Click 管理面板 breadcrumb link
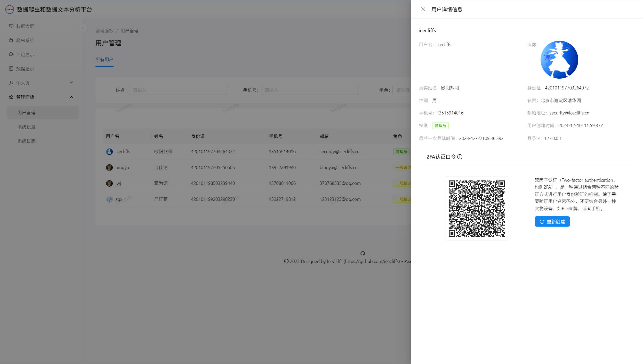Image resolution: width=643 pixels, height=364 pixels. tap(105, 31)
